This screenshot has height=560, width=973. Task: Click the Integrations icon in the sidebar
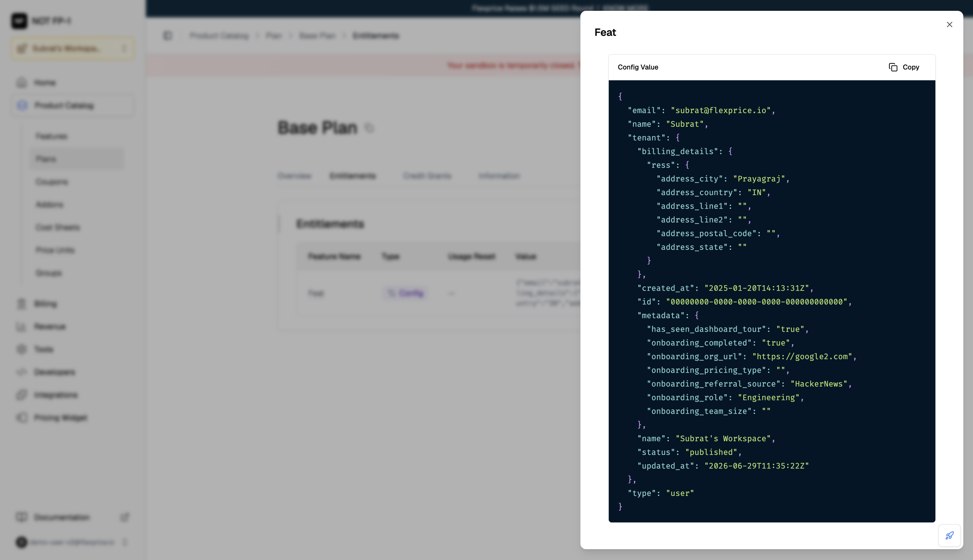point(22,395)
